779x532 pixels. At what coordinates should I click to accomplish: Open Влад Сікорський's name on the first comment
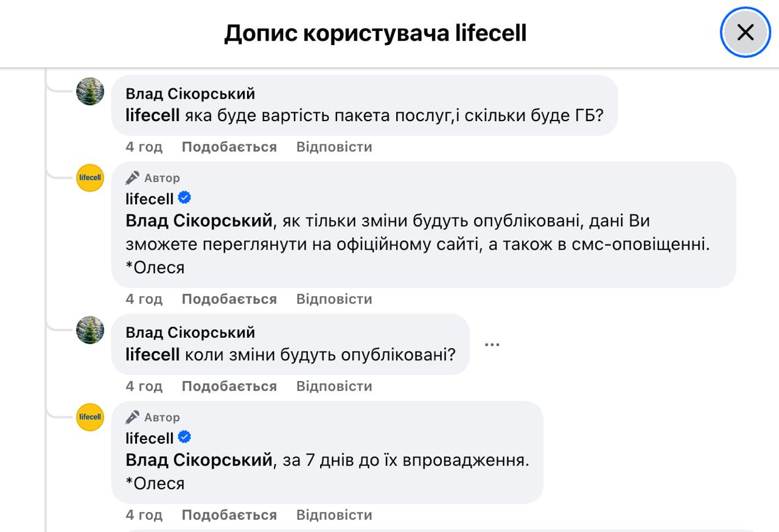190,94
